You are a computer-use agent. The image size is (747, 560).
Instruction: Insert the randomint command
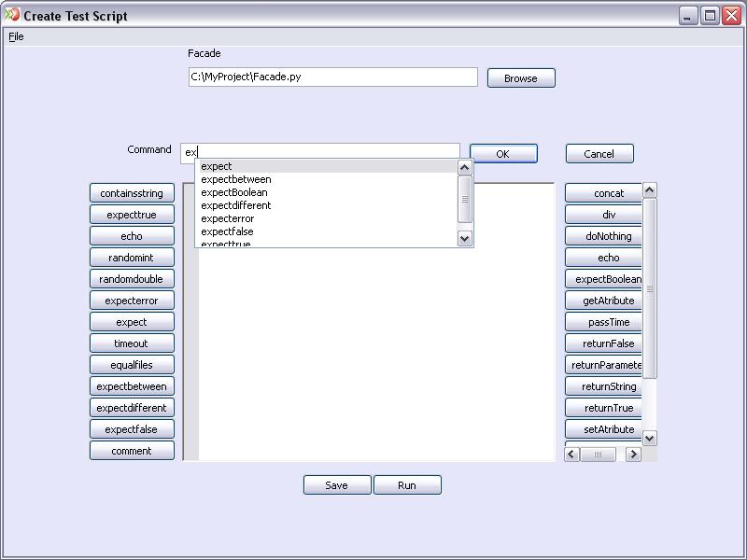click(132, 258)
